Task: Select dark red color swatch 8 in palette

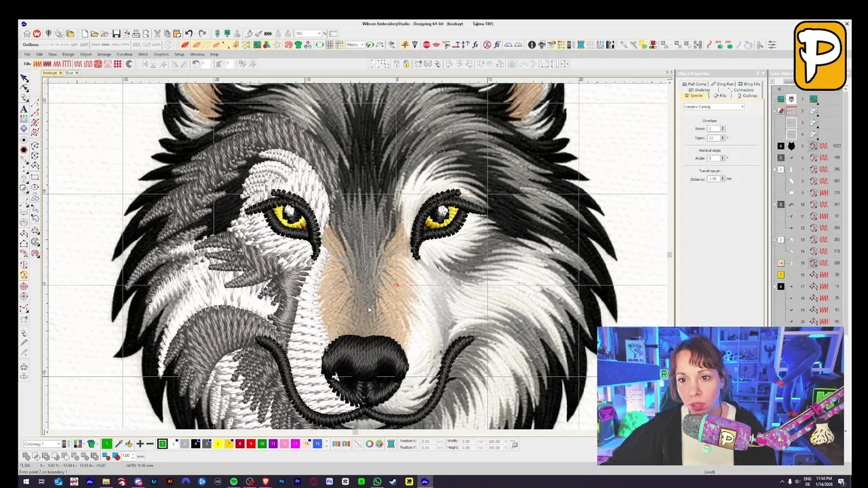Action: 240,444
